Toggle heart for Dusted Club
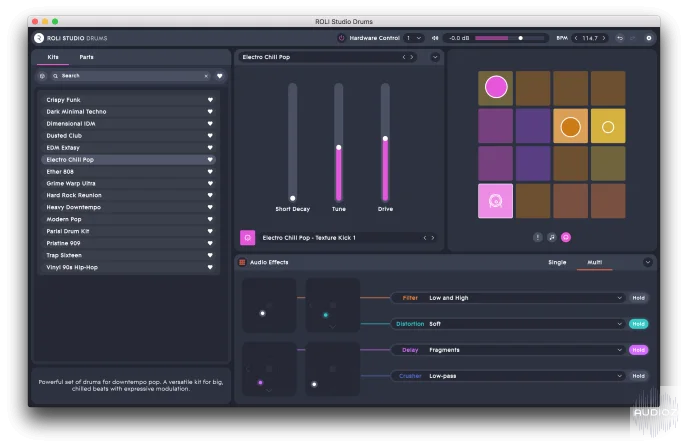The height and width of the screenshot is (447, 688). (x=210, y=136)
